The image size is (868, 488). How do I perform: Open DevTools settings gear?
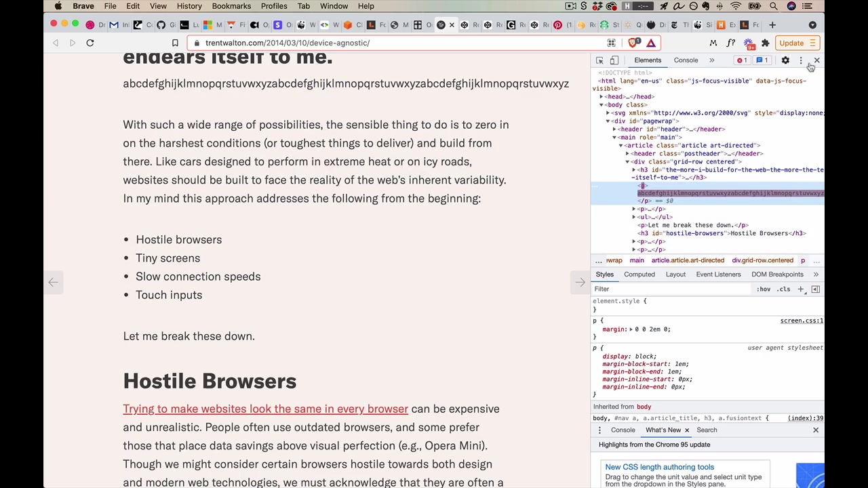[x=785, y=60]
